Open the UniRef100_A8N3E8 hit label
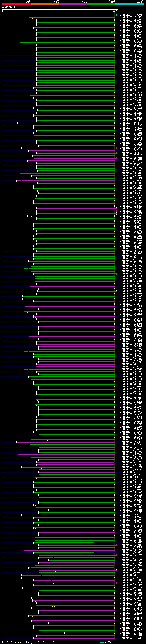 [131, 27]
